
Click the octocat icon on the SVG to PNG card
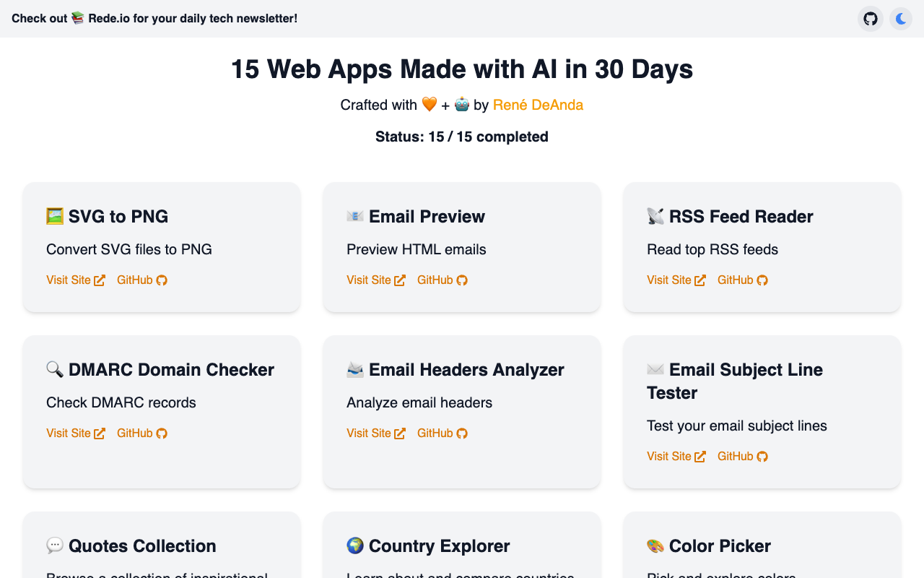click(x=162, y=280)
